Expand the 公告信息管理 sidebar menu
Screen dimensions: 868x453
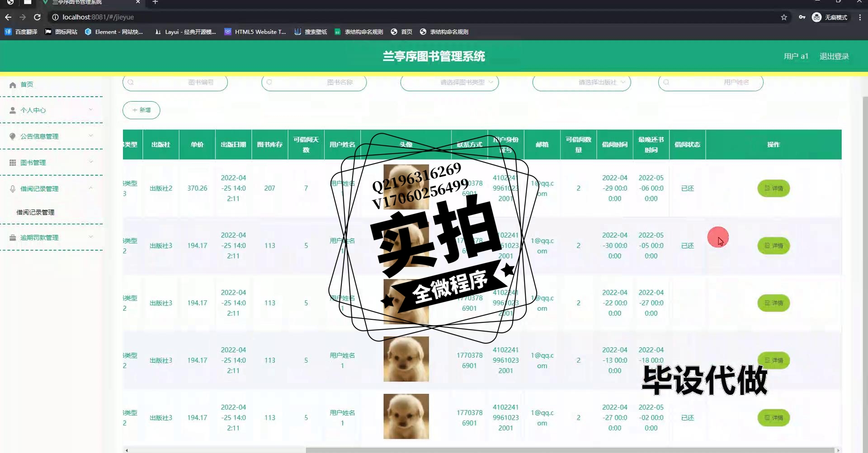click(52, 136)
